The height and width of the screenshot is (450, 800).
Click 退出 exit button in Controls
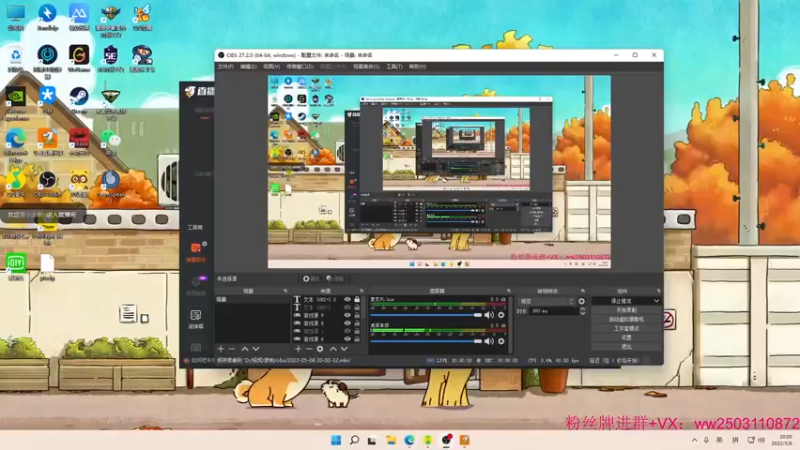pos(626,347)
